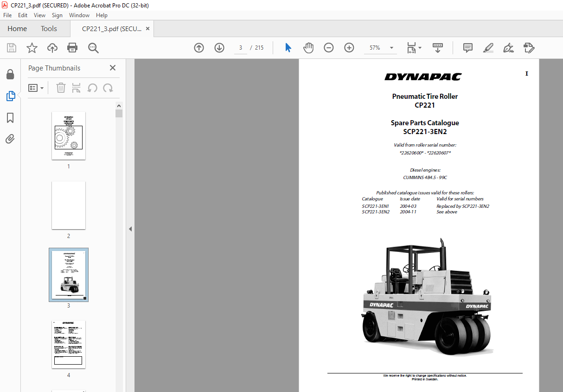Click the Edit PDF stamp icon
563x392 pixels.
(x=529, y=48)
